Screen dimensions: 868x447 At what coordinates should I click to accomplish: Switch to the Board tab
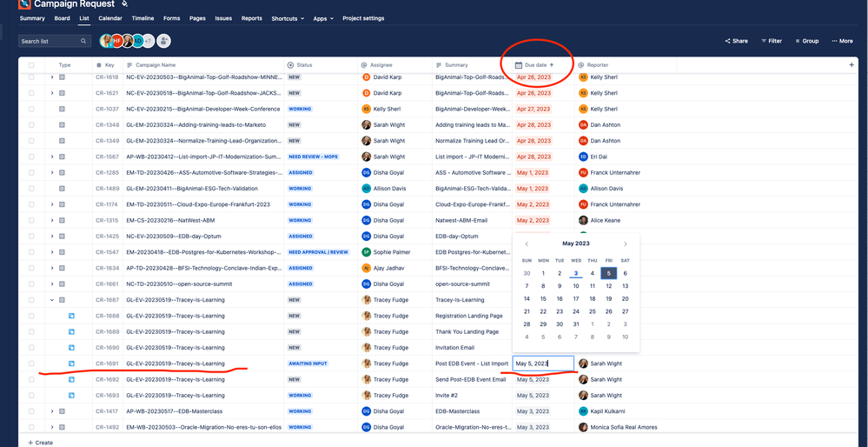coord(62,18)
